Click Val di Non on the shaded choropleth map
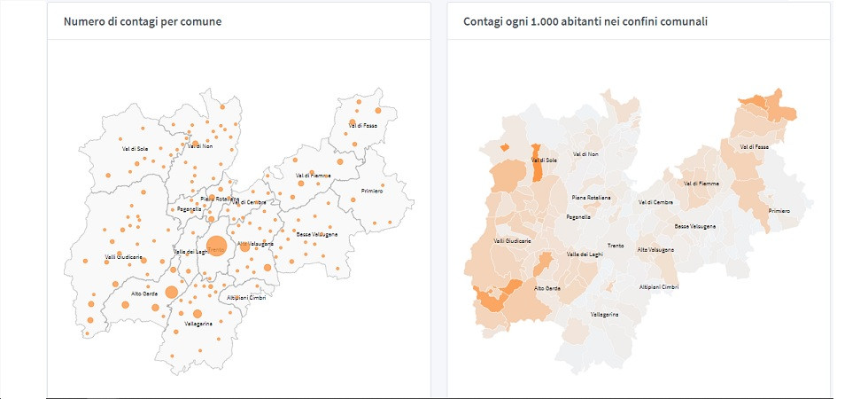 pyautogui.click(x=586, y=154)
